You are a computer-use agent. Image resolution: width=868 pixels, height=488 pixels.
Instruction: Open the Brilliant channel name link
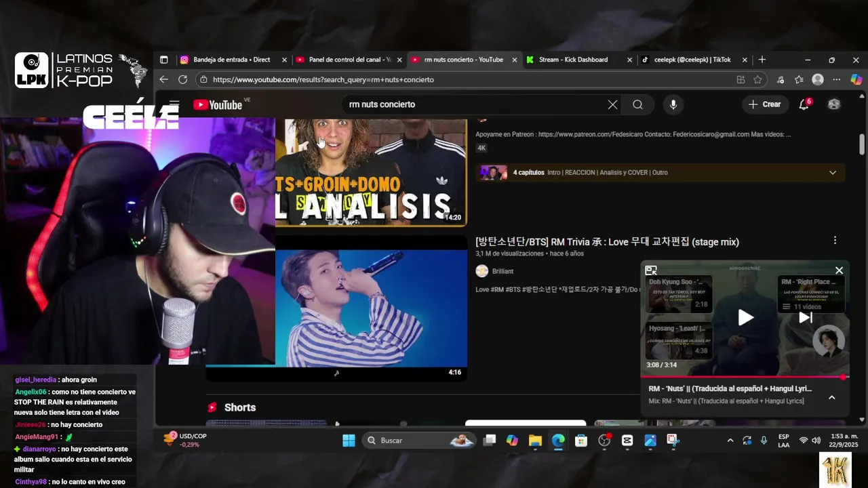(502, 271)
